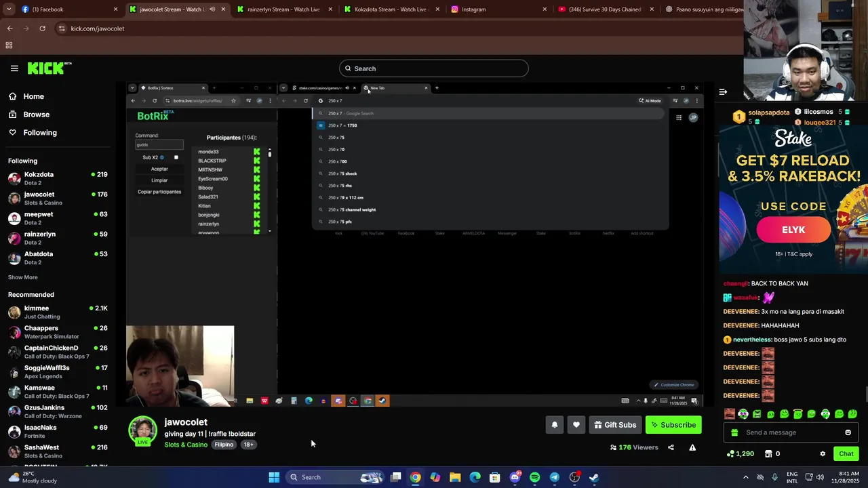Image resolution: width=868 pixels, height=488 pixels.
Task: Open the channel points 1,290 icon
Action: pos(740,453)
